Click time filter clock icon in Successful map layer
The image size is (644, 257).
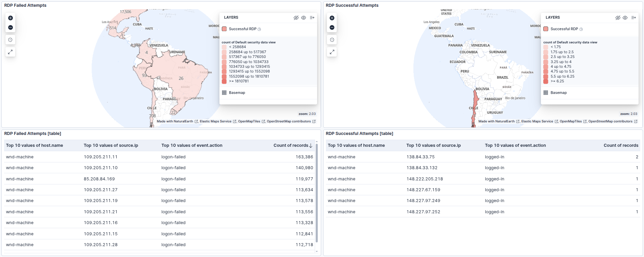click(581, 29)
